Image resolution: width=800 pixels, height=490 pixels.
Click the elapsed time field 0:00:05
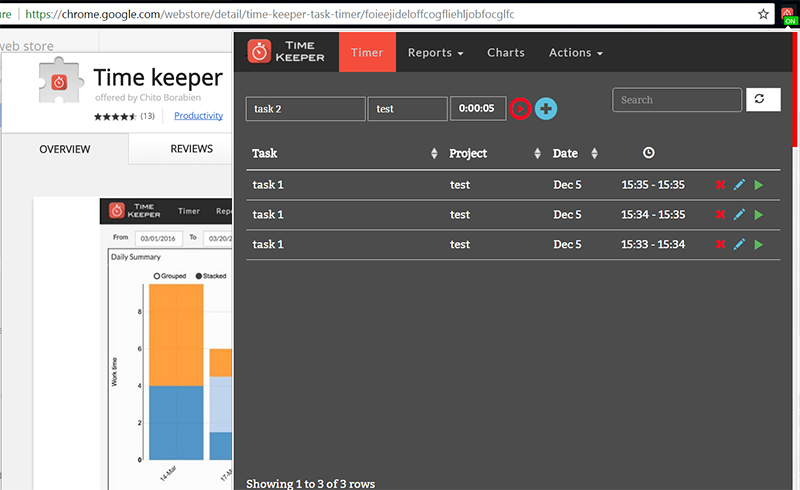[x=478, y=108]
